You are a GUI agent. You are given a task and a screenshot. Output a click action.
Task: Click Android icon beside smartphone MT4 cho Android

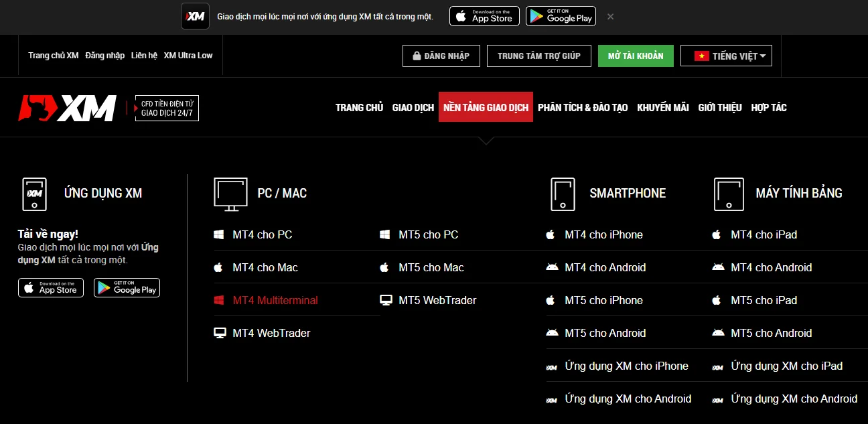point(552,267)
